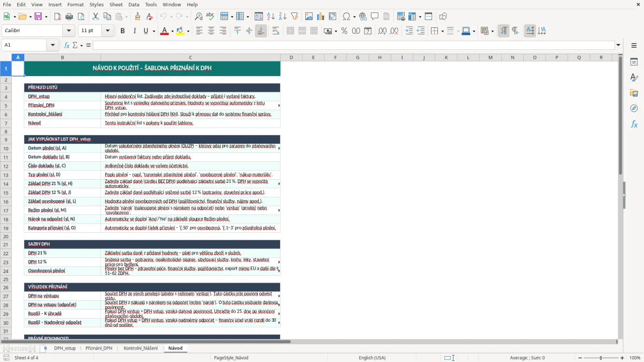Apply the red font color swatch

click(164, 31)
